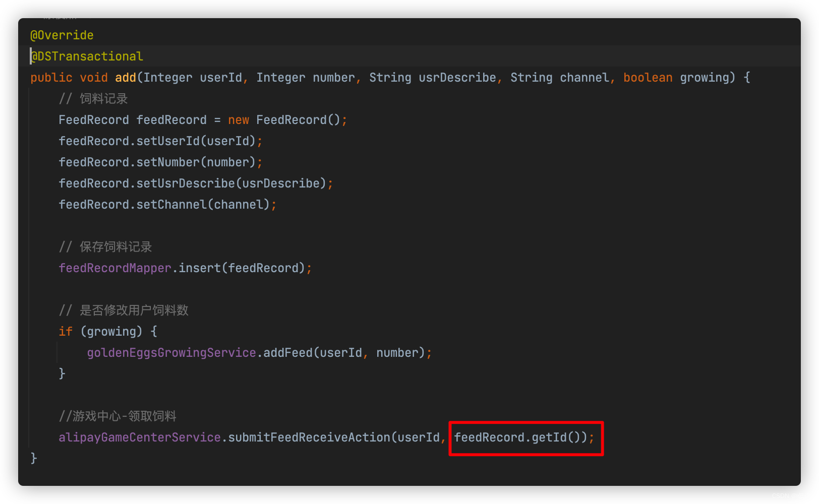Click the @Override annotation

[62, 35]
